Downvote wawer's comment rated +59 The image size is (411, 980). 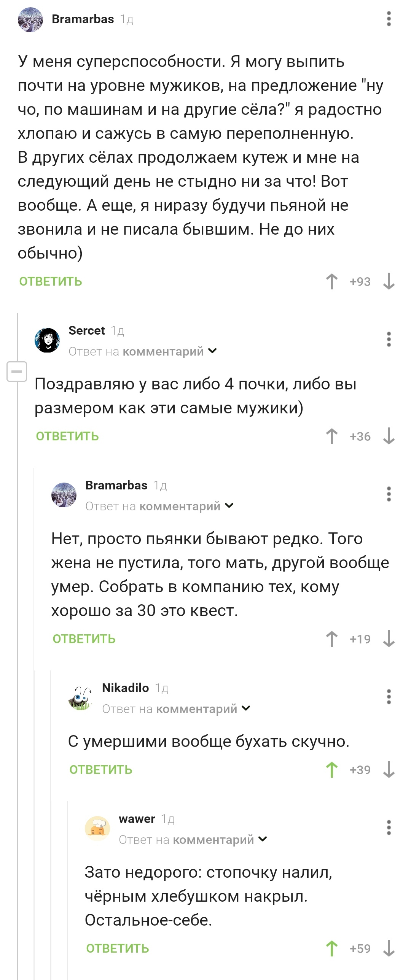389,948
